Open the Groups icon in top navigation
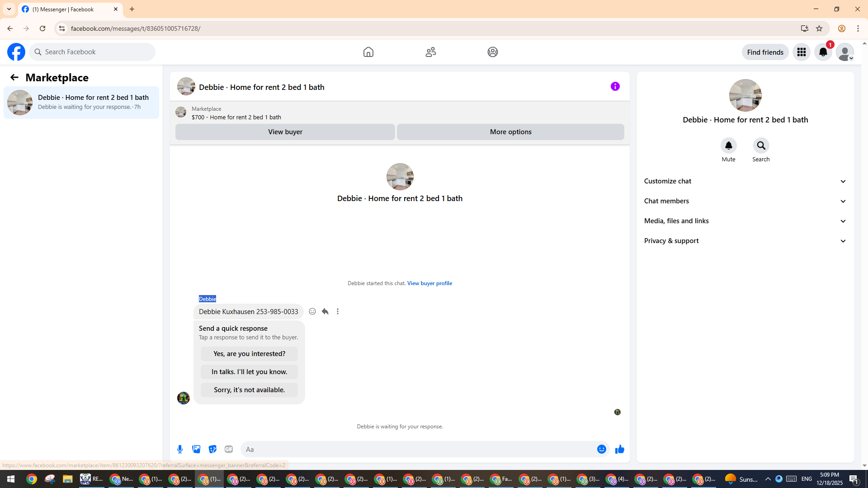This screenshot has height=488, width=868. point(493,52)
